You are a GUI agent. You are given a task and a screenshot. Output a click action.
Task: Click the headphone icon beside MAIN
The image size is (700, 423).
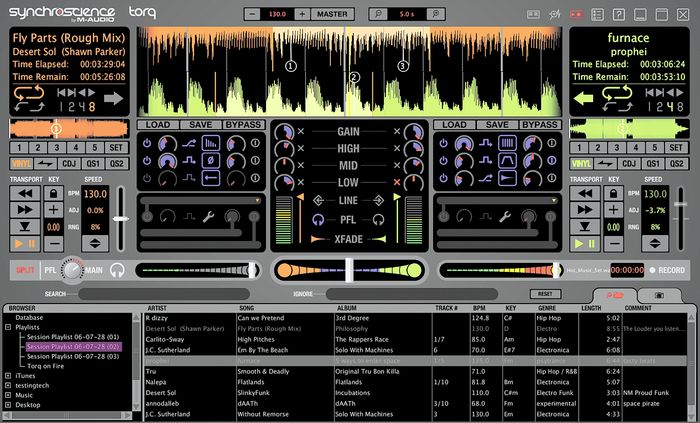tap(117, 270)
